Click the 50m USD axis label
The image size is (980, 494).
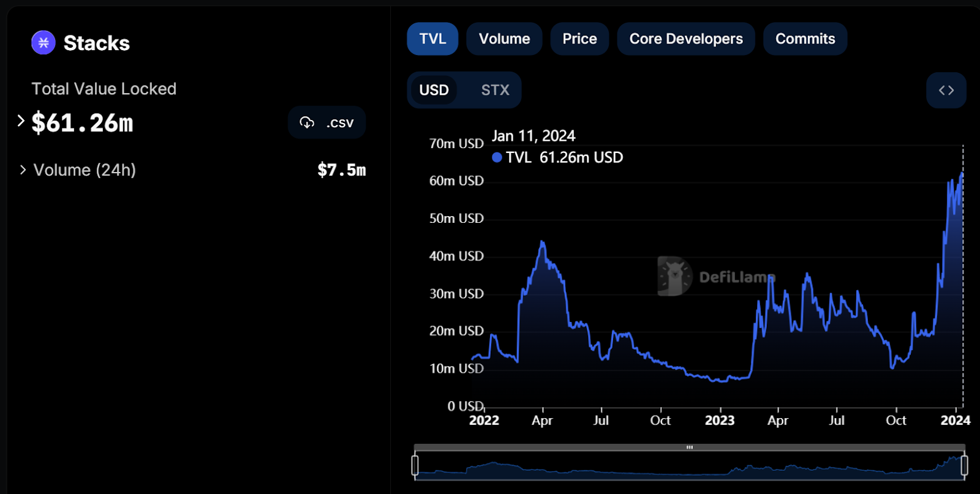(456, 218)
